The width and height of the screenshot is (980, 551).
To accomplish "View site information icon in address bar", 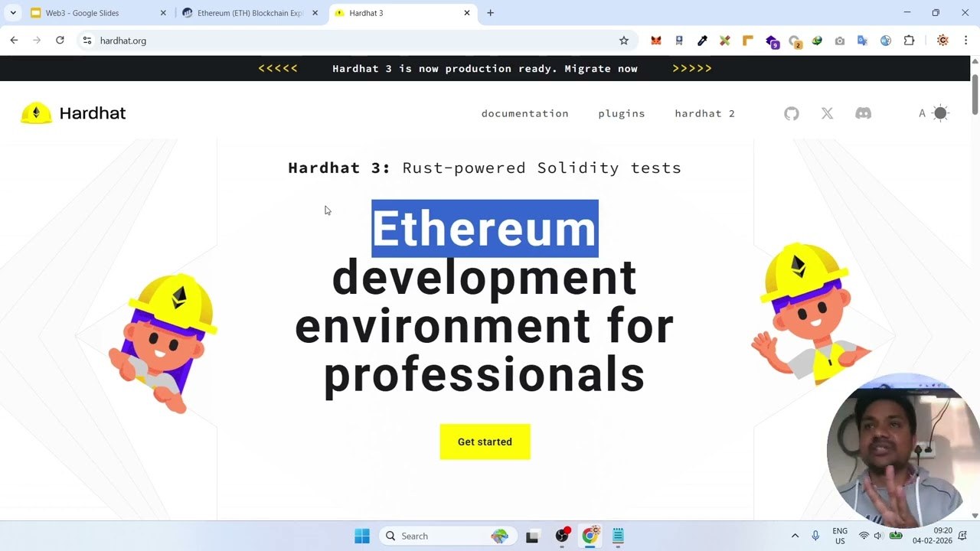I will (x=87, y=41).
